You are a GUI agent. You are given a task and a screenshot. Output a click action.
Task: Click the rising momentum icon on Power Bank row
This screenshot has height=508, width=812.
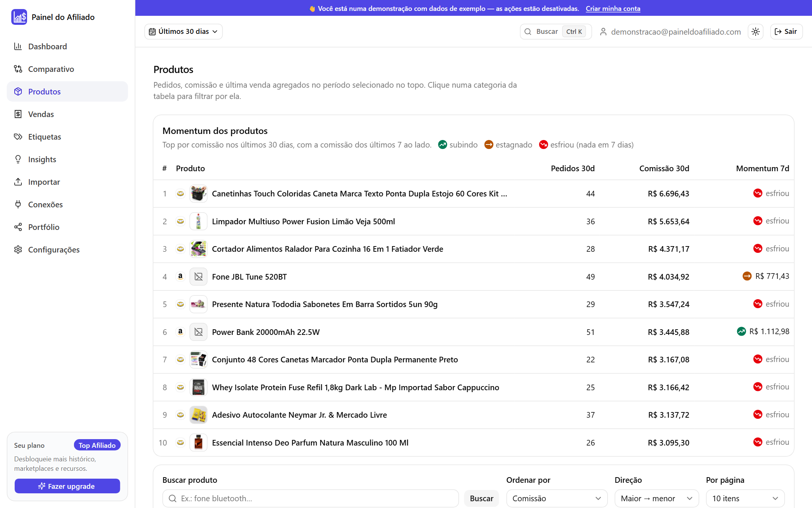coord(741,332)
